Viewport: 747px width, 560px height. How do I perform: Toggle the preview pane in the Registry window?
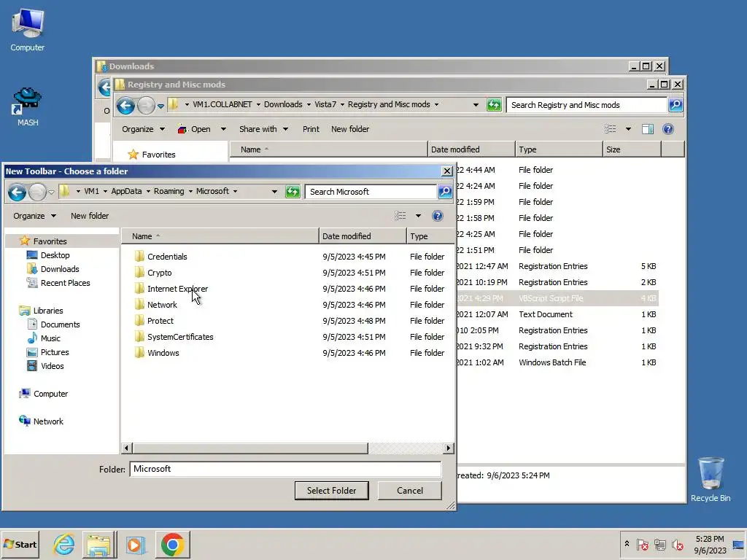(648, 129)
